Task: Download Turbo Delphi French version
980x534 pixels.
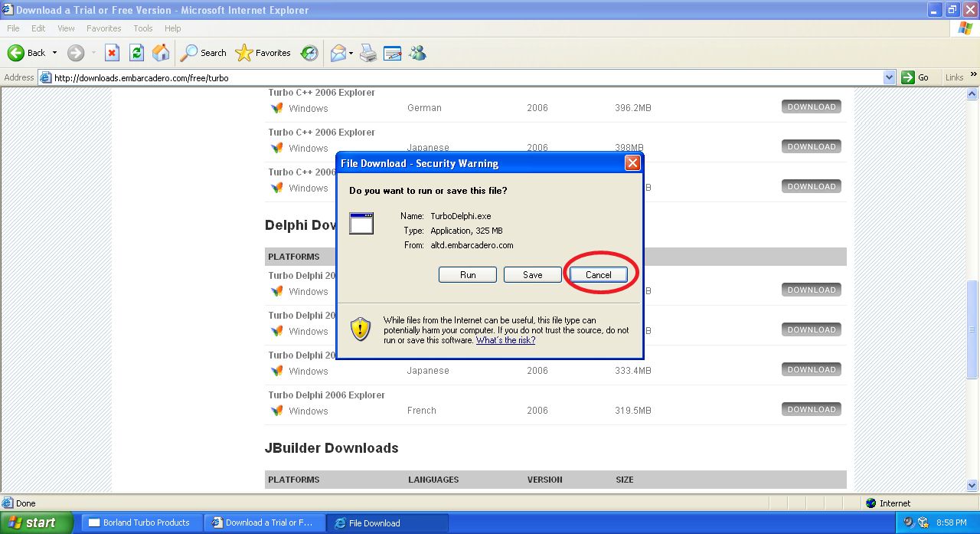Action: click(x=812, y=409)
